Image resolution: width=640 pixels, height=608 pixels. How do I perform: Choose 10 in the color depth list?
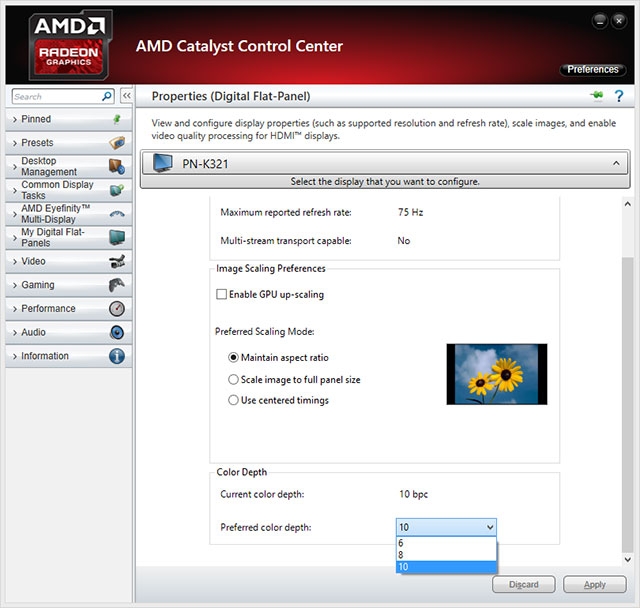[x=446, y=567]
